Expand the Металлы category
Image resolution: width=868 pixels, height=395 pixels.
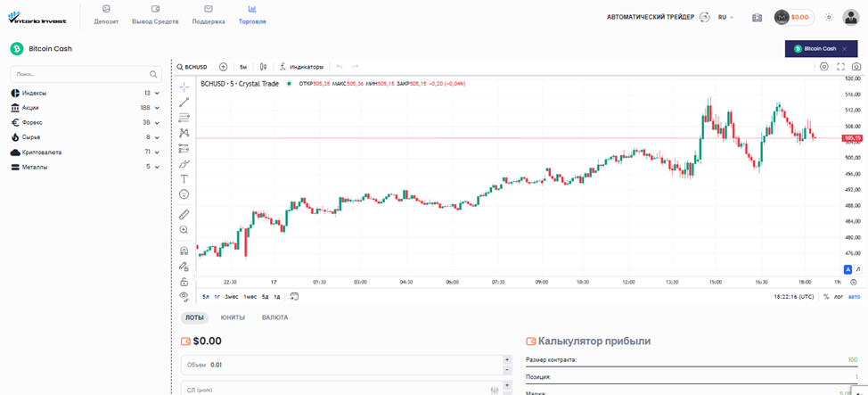point(86,166)
